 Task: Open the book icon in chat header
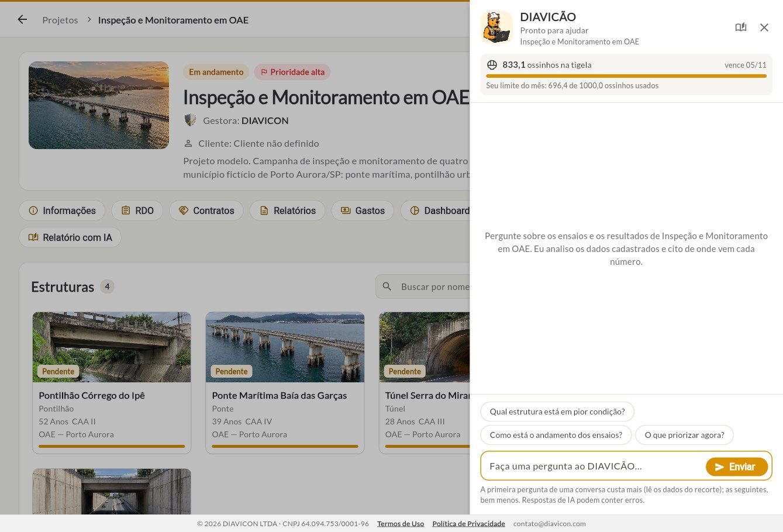pos(741,27)
